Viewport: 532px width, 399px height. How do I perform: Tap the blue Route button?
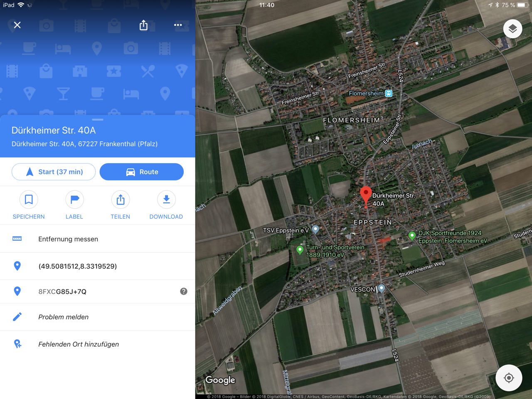(142, 172)
